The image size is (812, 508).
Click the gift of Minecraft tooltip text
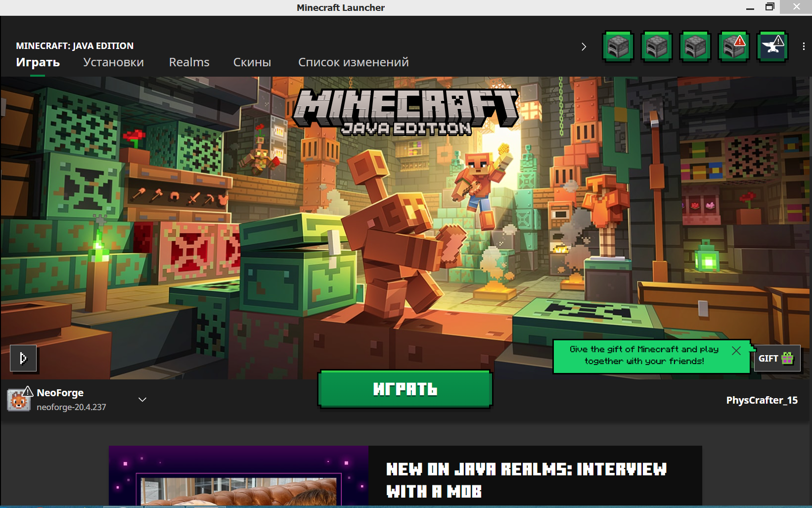[x=644, y=355]
